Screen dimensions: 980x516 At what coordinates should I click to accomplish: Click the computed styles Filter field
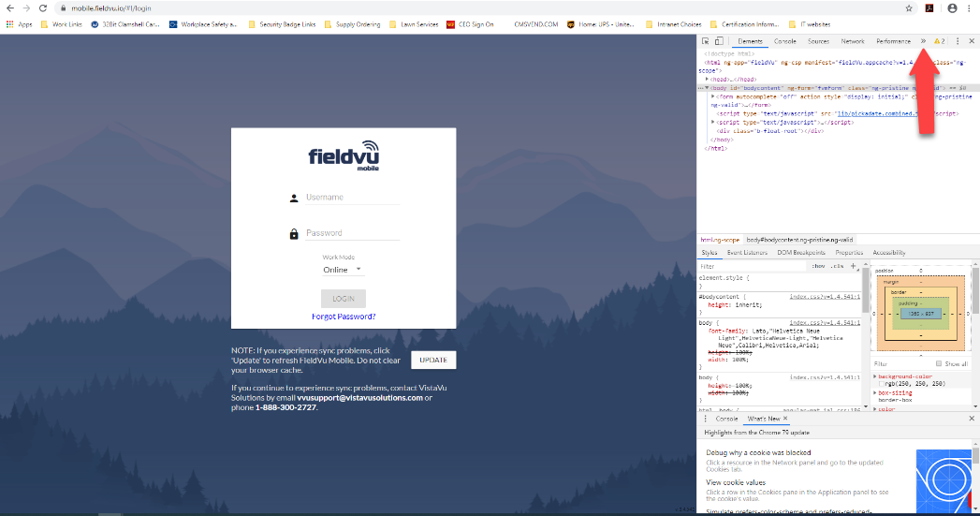point(903,364)
